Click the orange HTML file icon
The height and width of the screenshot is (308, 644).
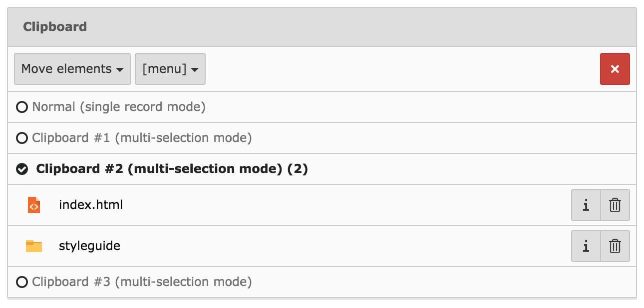[34, 205]
